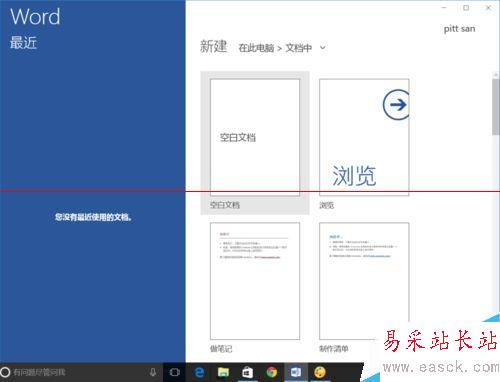
Task: Open the Windows Store taskbar icon
Action: point(247,372)
